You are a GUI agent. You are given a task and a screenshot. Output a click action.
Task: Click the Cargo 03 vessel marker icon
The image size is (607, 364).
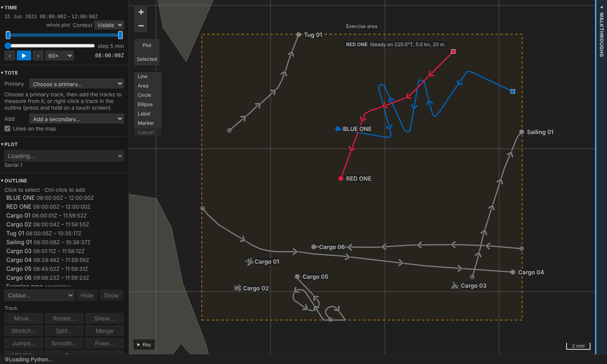click(x=455, y=285)
